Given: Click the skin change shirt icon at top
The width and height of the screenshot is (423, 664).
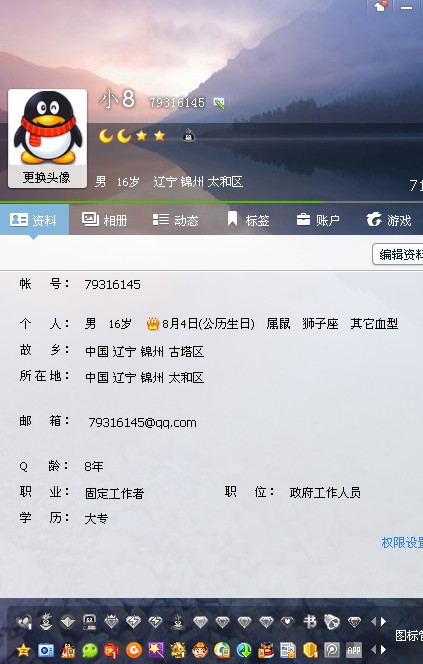Looking at the screenshot, I should 380,6.
